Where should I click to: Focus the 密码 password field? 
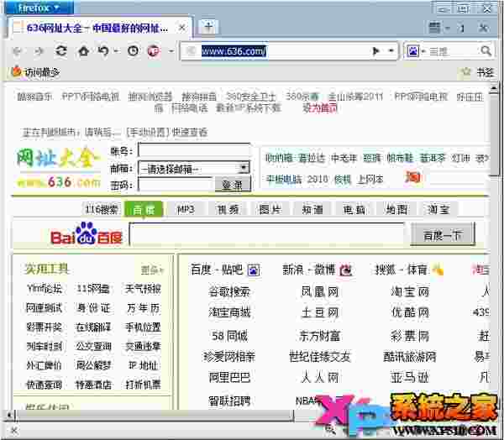(x=176, y=185)
